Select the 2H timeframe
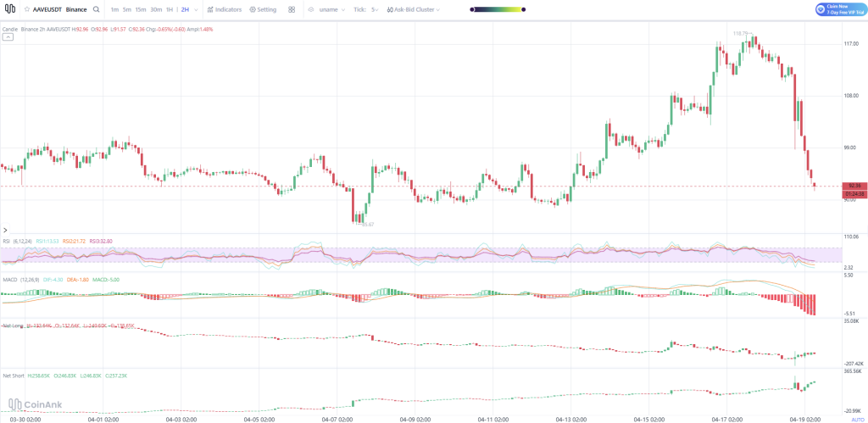Image resolution: width=868 pixels, height=423 pixels. pyautogui.click(x=185, y=9)
